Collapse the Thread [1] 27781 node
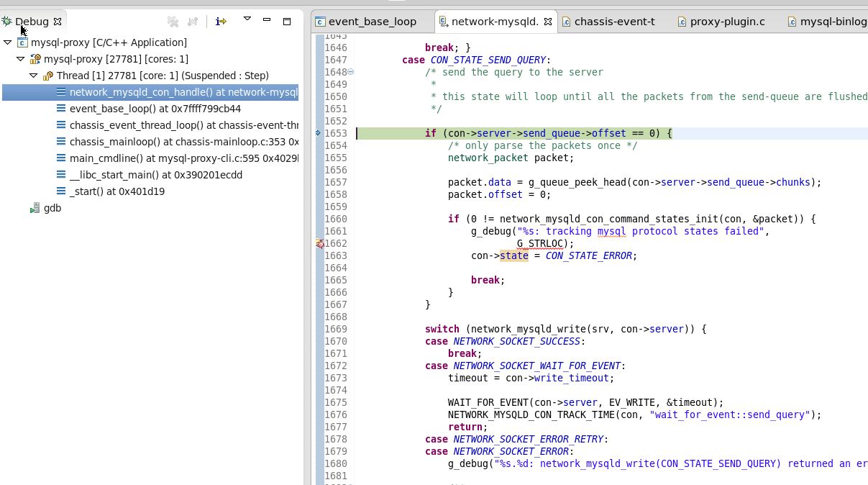The image size is (868, 485). coord(34,76)
